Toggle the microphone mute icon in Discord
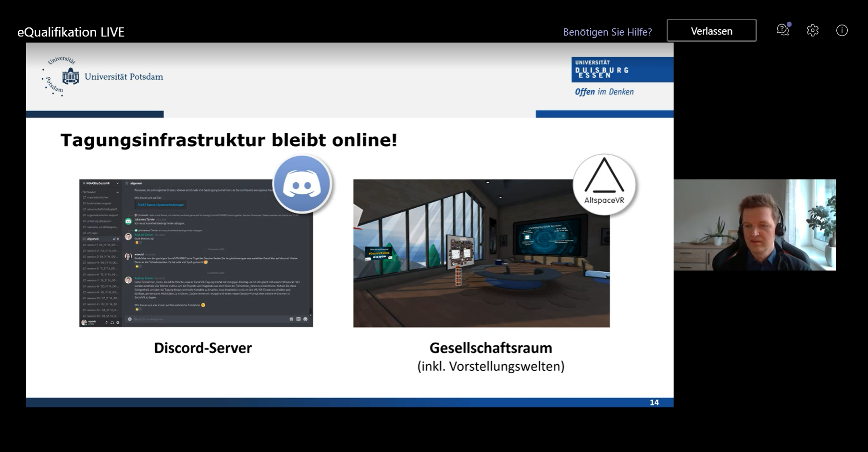 tap(107, 323)
